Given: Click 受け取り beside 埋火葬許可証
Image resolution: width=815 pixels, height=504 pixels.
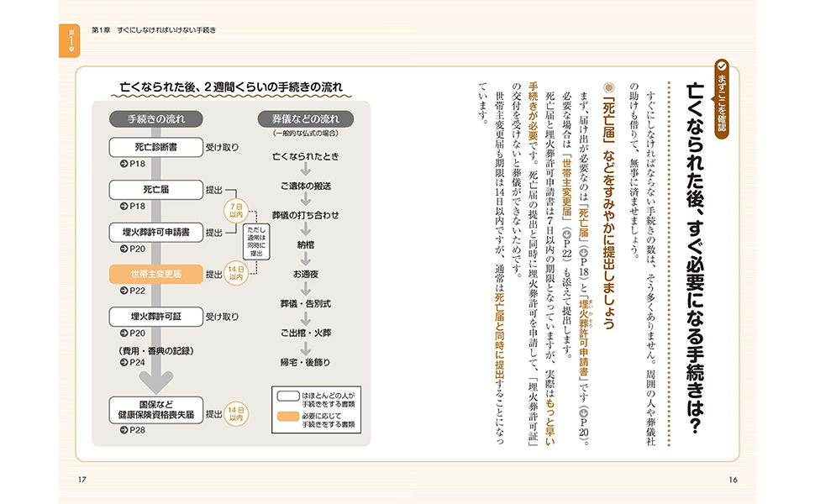Looking at the screenshot, I should (x=222, y=317).
